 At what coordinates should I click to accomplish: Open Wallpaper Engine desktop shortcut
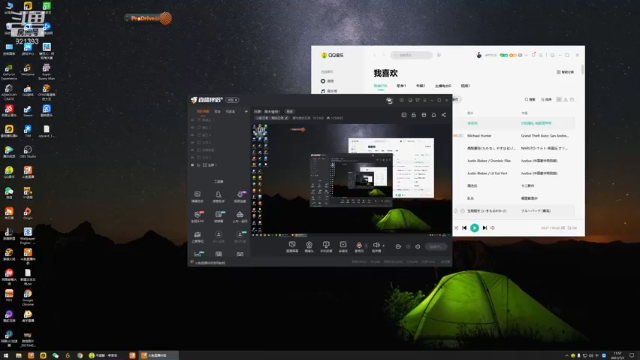(x=28, y=236)
